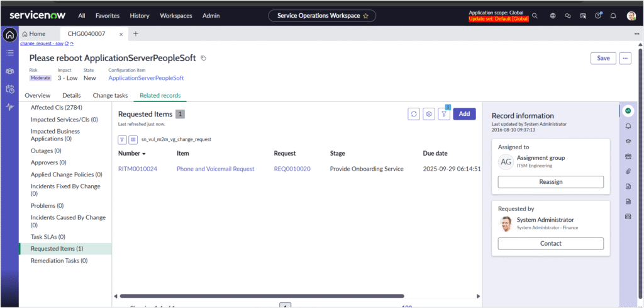644x308 pixels.
Task: Open the heartbeat pulse icon in left sidebar
Action: (x=10, y=107)
